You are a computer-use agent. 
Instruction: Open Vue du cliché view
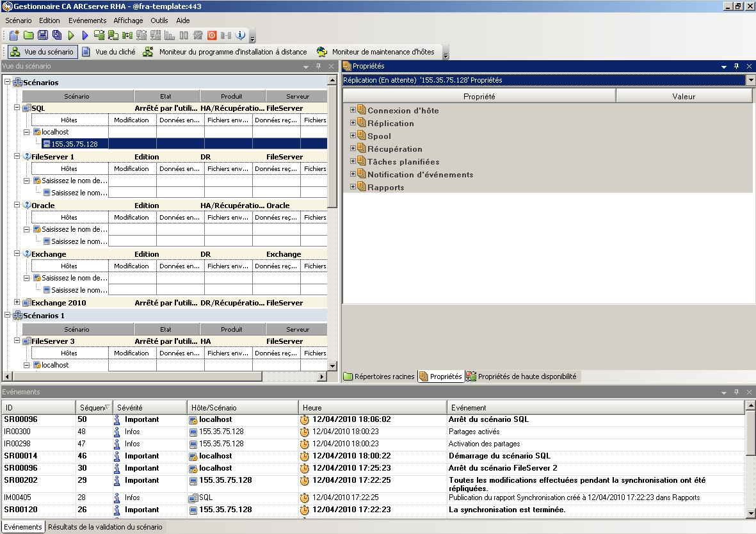(109, 52)
